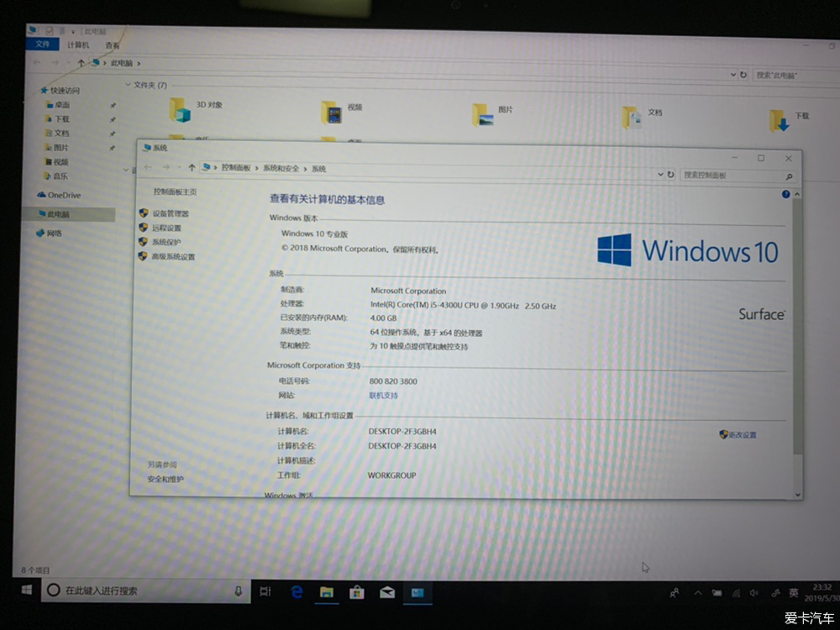Click the Cortana circle icon
The width and height of the screenshot is (840, 630).
53,591
